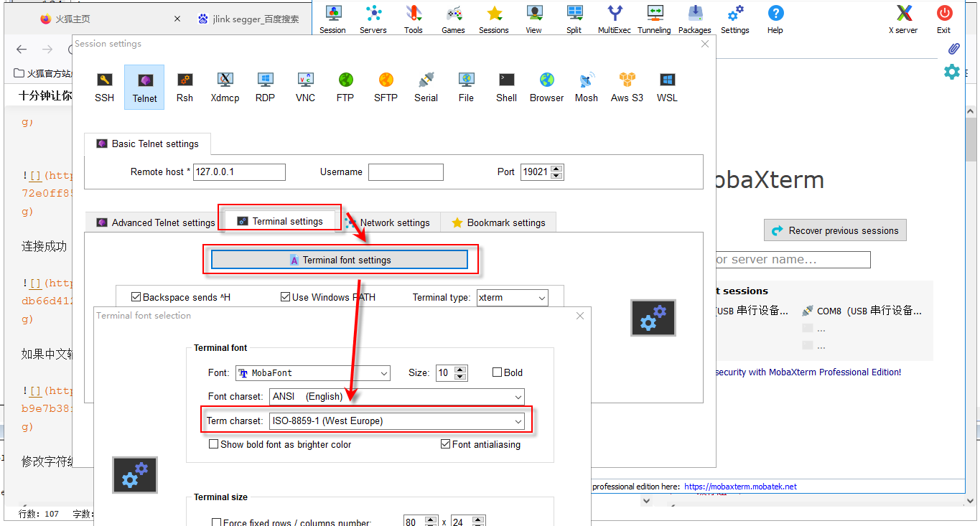980x526 pixels.
Task: Pick the RDP session type
Action: pos(265,87)
